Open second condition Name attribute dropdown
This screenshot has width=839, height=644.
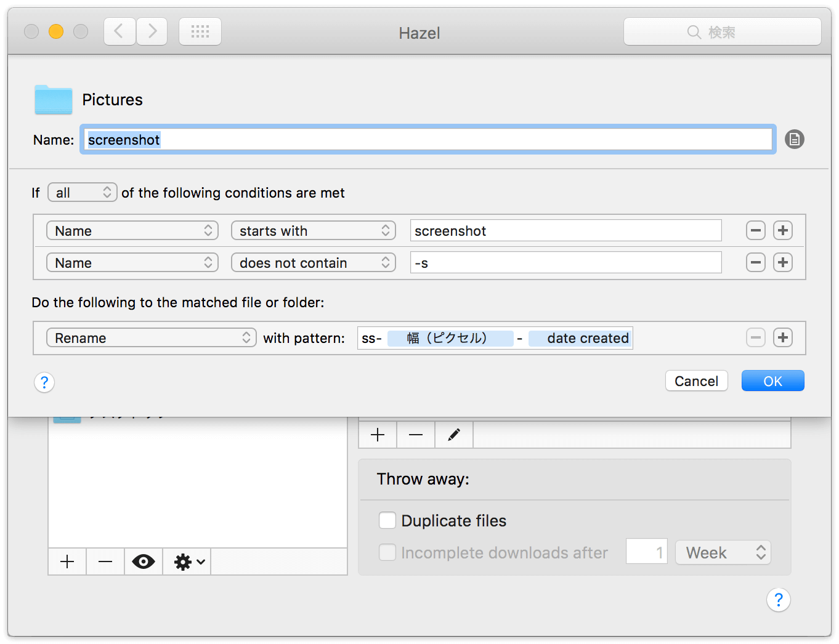(132, 263)
